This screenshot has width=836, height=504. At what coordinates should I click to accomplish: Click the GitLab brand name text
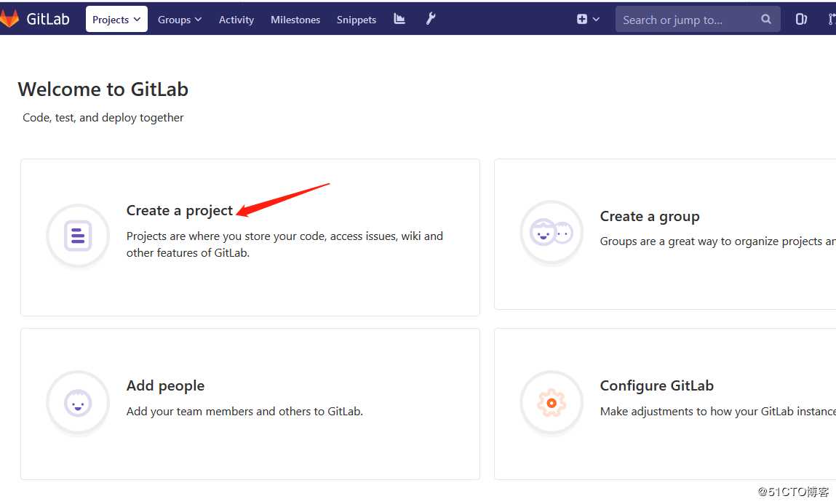pyautogui.click(x=48, y=19)
